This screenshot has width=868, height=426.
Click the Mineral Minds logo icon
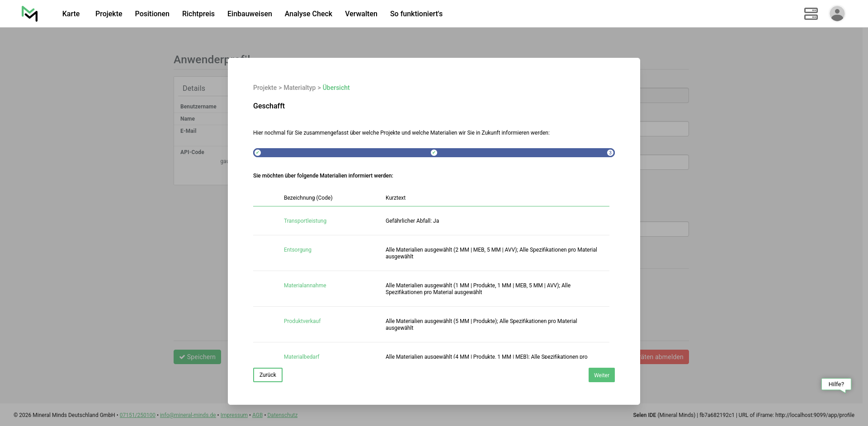tap(30, 14)
